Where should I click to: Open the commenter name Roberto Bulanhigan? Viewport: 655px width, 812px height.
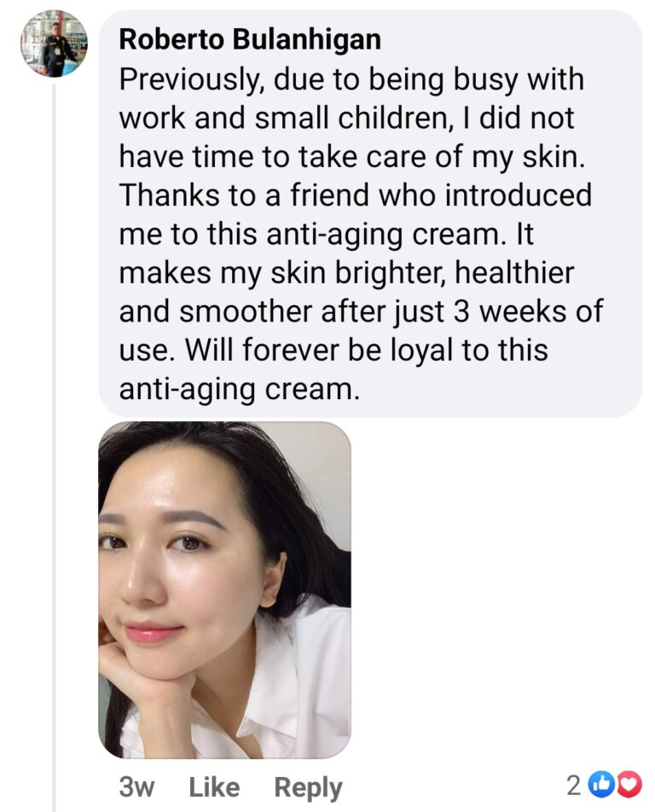[250, 39]
